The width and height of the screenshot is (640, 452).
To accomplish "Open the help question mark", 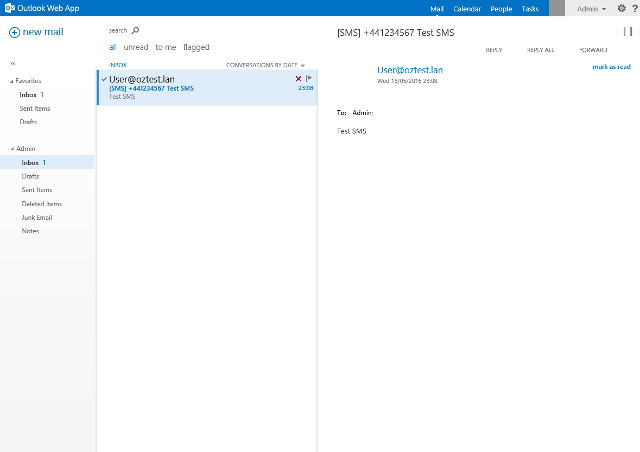I will [636, 8].
